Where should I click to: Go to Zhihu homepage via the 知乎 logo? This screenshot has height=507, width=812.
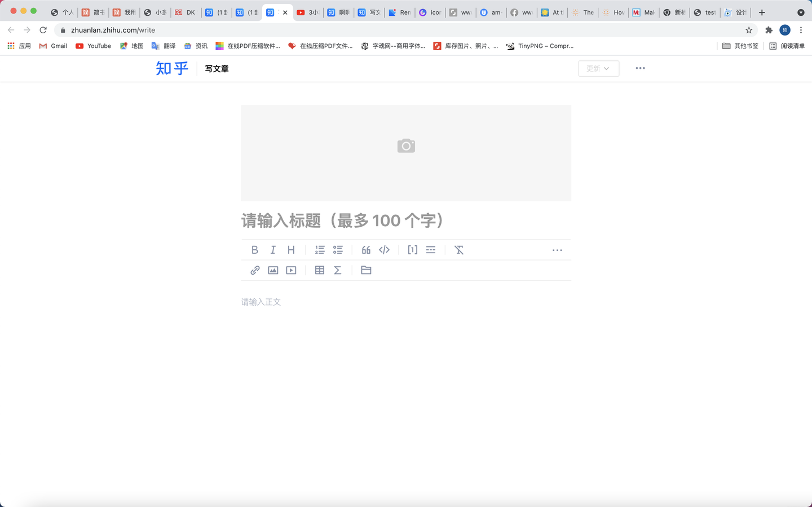point(171,68)
